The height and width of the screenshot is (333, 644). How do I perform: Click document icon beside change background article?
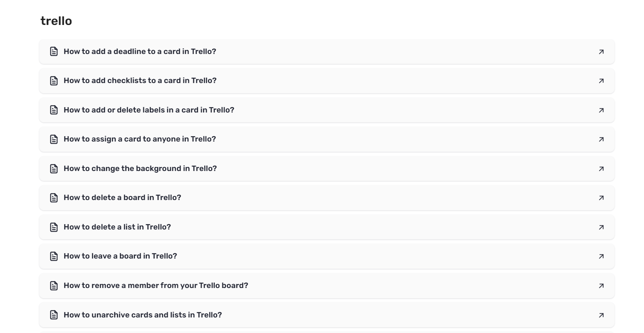(x=54, y=169)
